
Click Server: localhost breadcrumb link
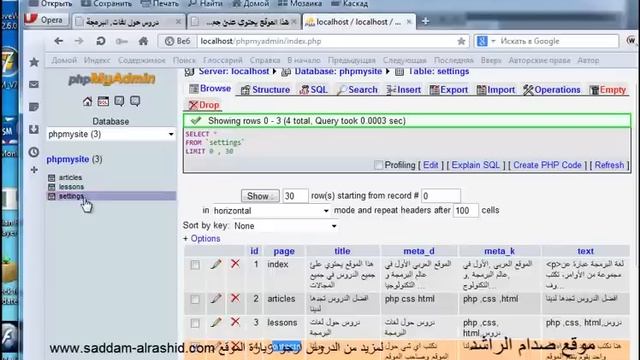[x=233, y=71]
